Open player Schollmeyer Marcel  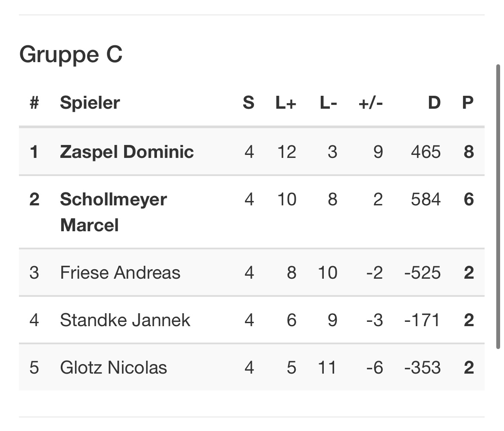113,212
